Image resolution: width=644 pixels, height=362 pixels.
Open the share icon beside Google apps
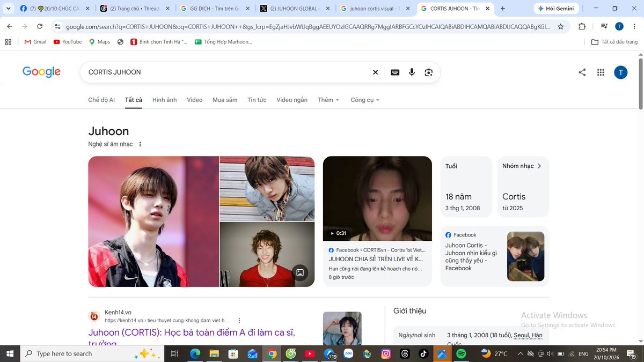tap(582, 72)
